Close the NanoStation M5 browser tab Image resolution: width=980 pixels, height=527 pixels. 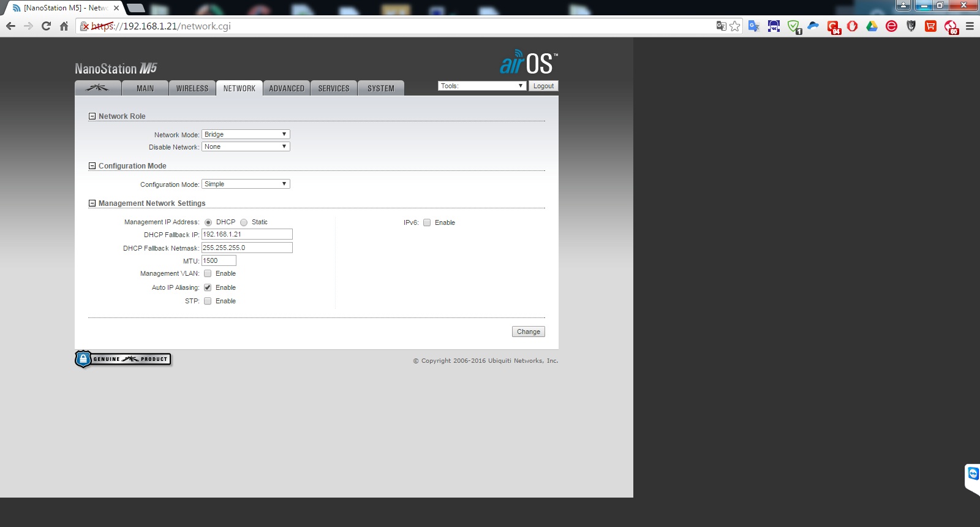click(x=116, y=8)
